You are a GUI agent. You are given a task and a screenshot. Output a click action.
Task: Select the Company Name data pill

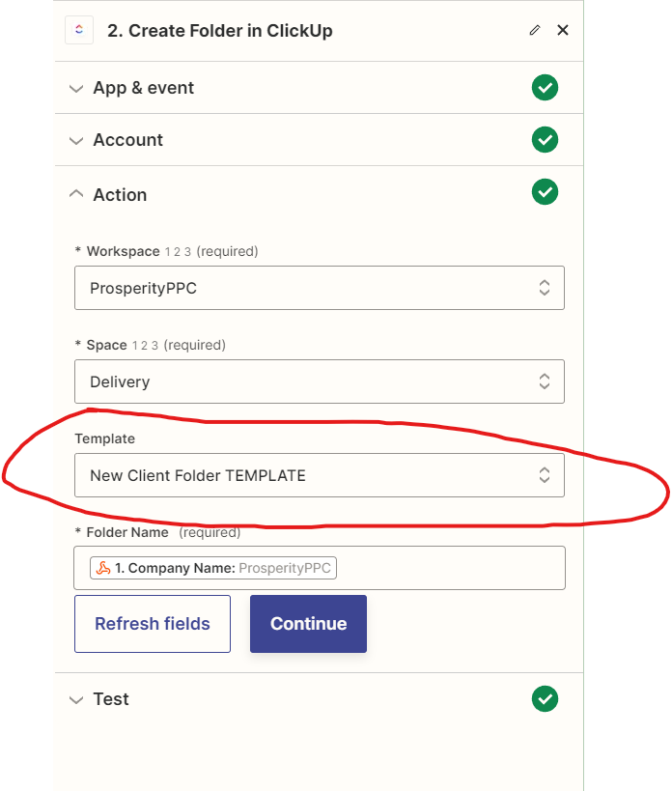pos(213,568)
